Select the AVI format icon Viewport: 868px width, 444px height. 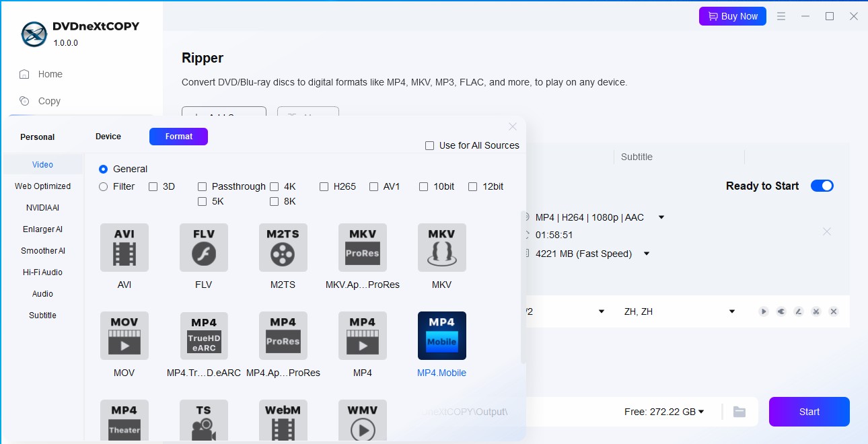124,248
